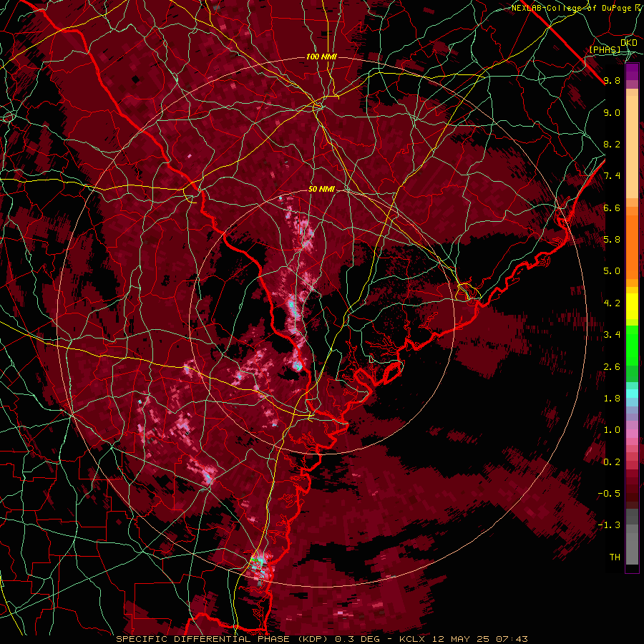Pick the light peach band near 8.2

[x=632, y=148]
